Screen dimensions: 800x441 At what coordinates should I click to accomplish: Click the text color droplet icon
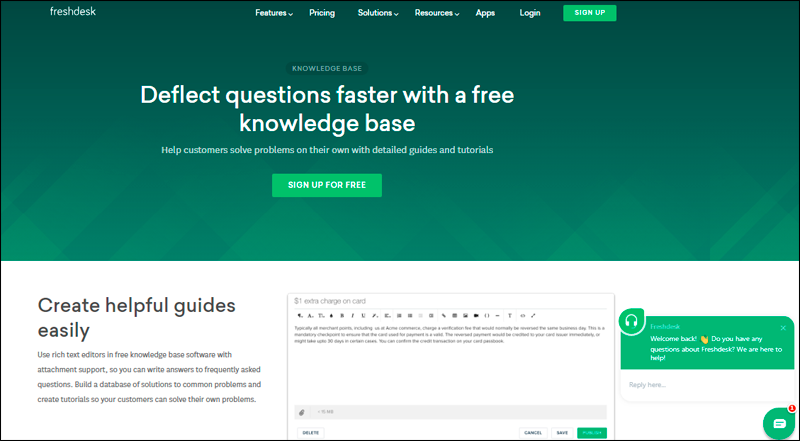(332, 315)
